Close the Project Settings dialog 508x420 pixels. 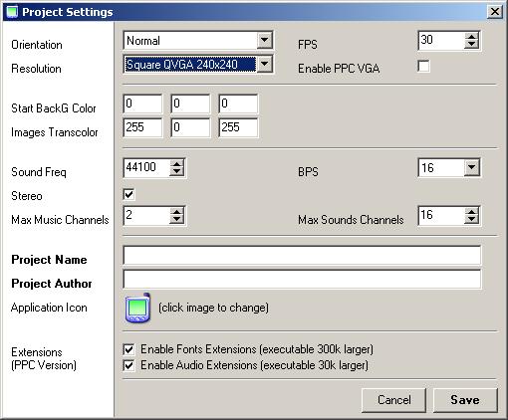click(495, 12)
